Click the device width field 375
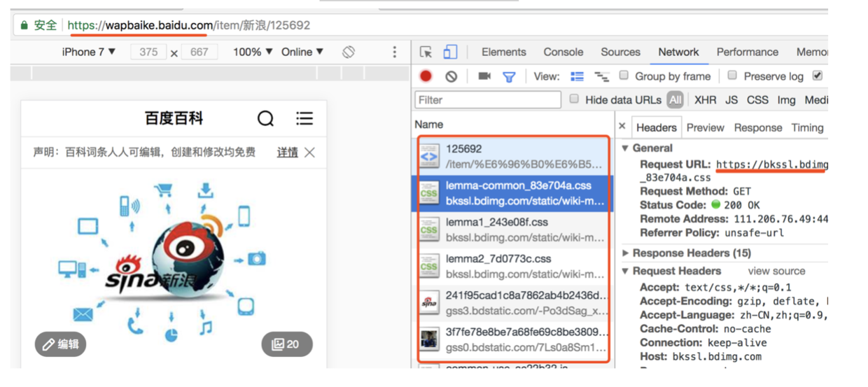The height and width of the screenshot is (387, 868). coord(148,52)
